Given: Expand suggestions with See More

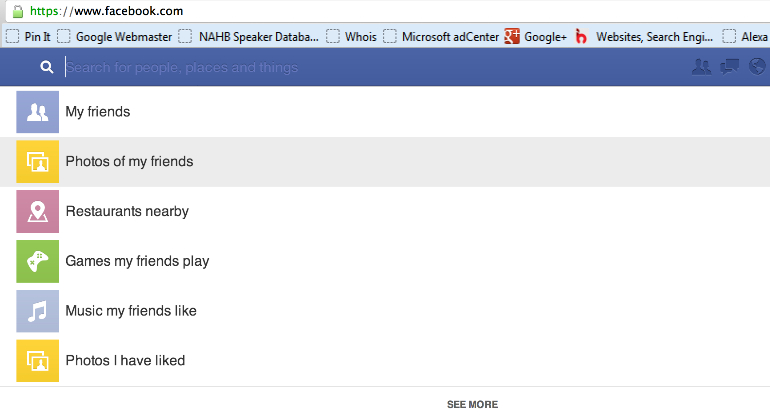Looking at the screenshot, I should pyautogui.click(x=472, y=404).
